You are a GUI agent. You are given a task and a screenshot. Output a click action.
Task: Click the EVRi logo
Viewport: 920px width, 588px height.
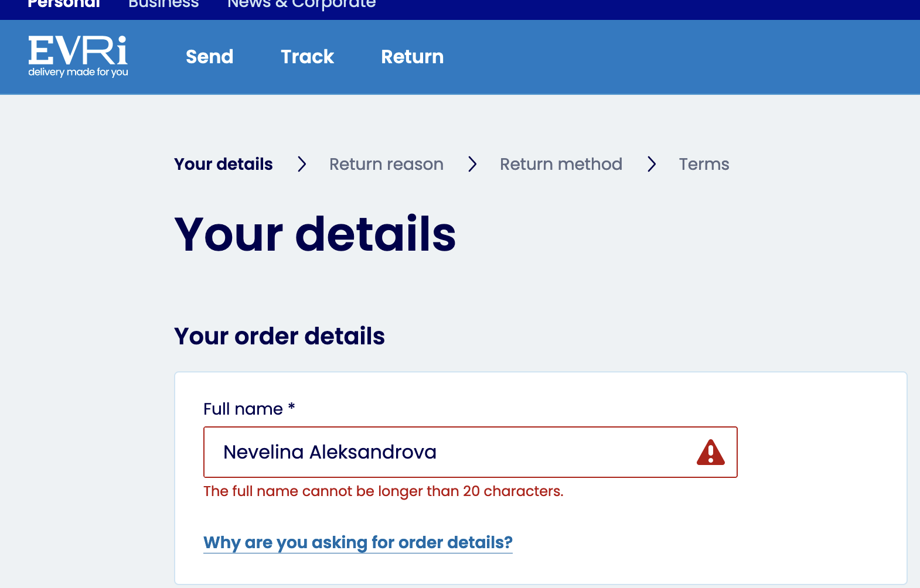tap(78, 56)
